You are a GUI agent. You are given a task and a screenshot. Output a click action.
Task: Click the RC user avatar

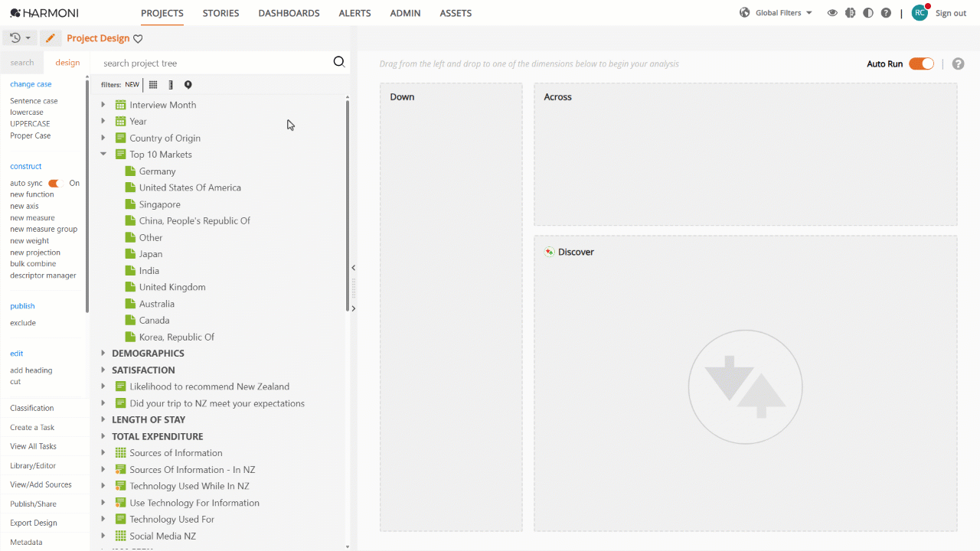point(920,13)
